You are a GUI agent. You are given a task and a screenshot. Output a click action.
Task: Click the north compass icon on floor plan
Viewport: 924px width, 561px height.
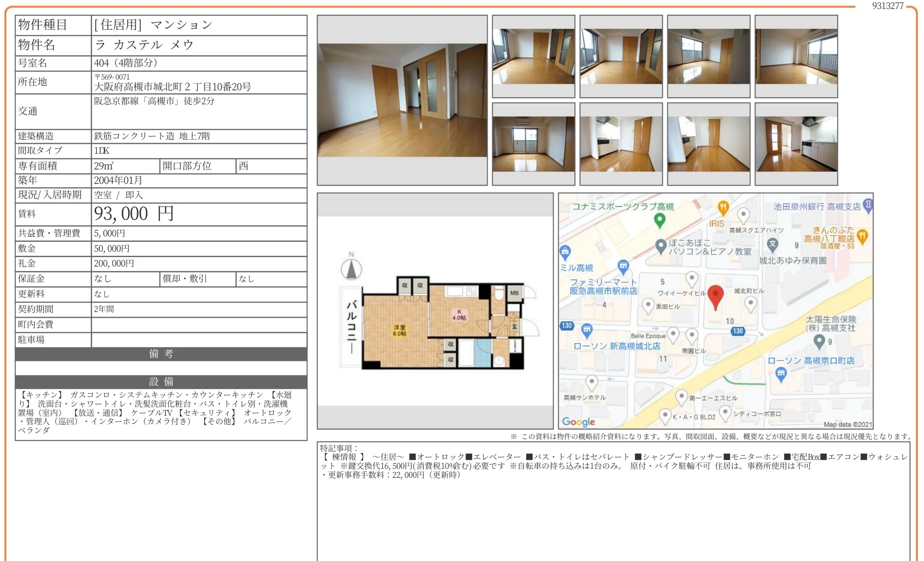click(351, 269)
